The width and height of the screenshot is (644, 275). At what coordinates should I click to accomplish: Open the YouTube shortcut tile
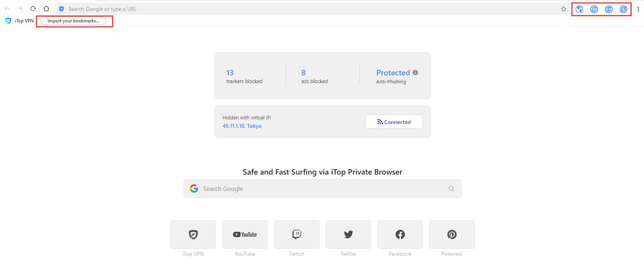(x=245, y=234)
